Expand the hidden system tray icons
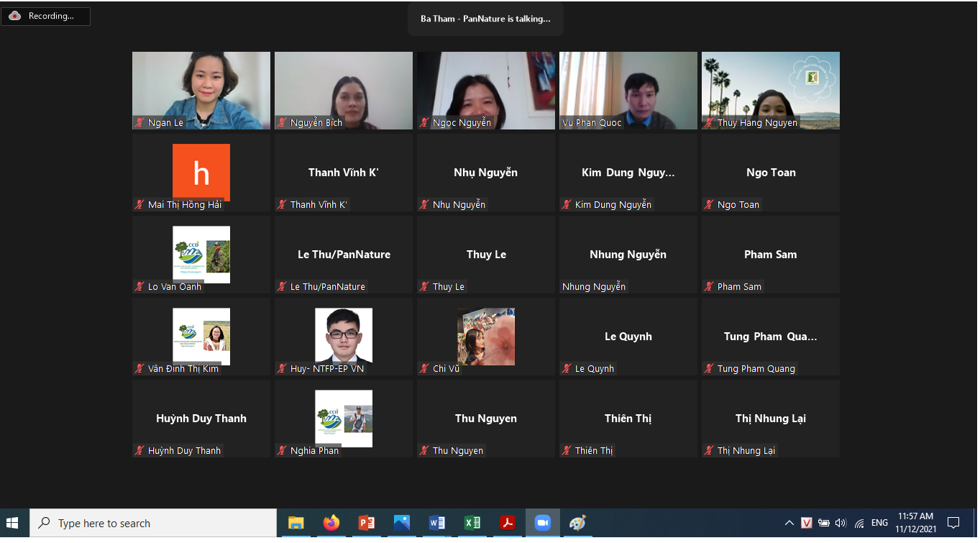The image size is (980, 543). point(789,523)
